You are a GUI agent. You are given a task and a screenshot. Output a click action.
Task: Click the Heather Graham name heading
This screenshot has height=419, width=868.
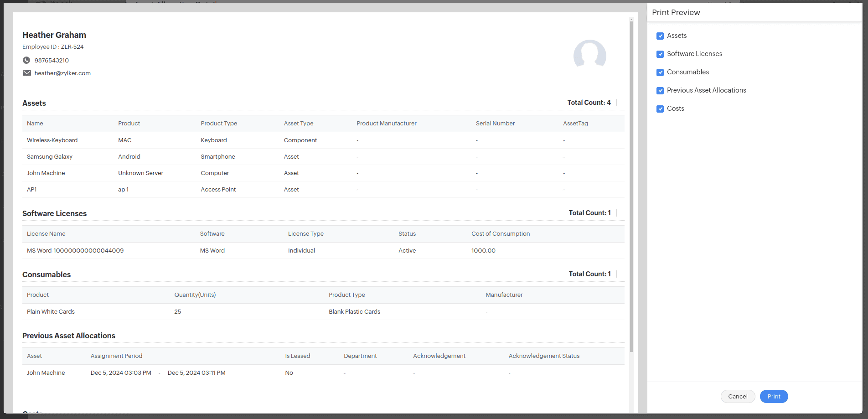point(54,35)
